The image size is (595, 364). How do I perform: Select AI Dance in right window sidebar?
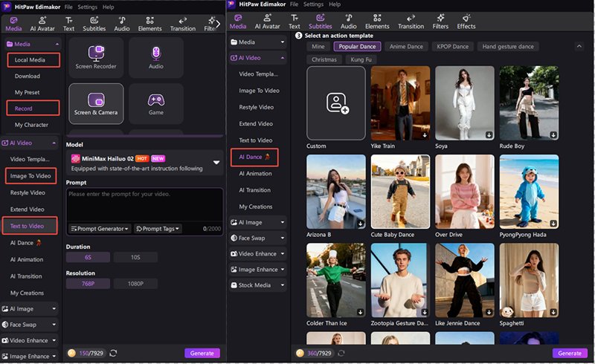tap(254, 157)
